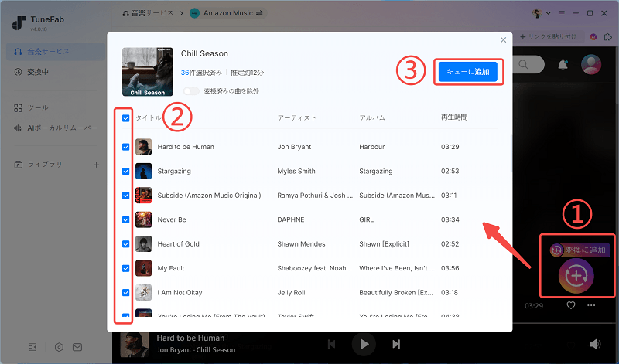Click the sidebar collapse list icon
The width and height of the screenshot is (619, 364).
point(32,347)
